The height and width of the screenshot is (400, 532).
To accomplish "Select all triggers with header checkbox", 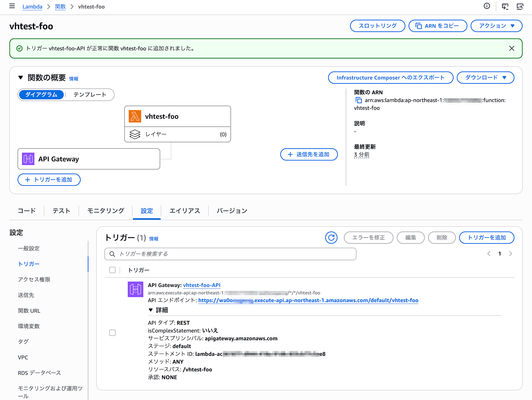I will click(x=112, y=270).
